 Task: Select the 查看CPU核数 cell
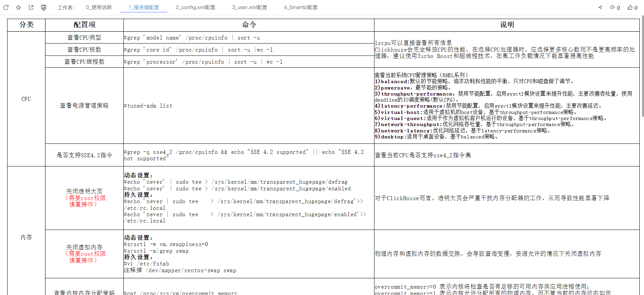pyautogui.click(x=85, y=50)
